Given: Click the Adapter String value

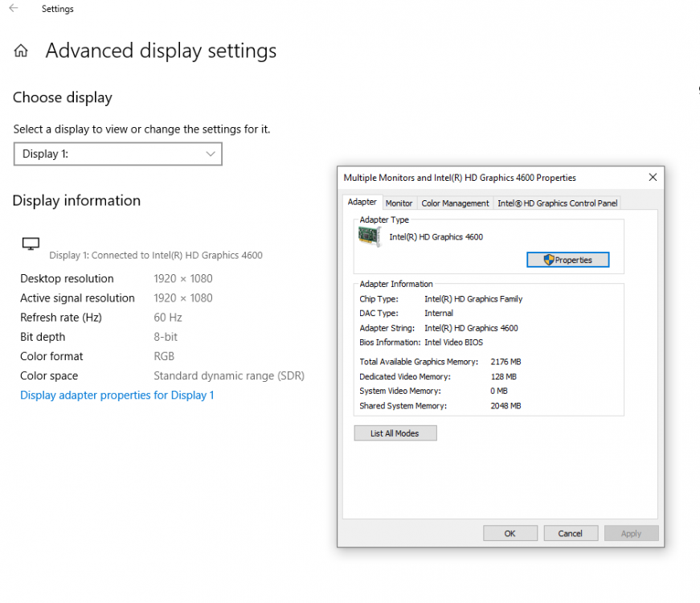Looking at the screenshot, I should 471,328.
